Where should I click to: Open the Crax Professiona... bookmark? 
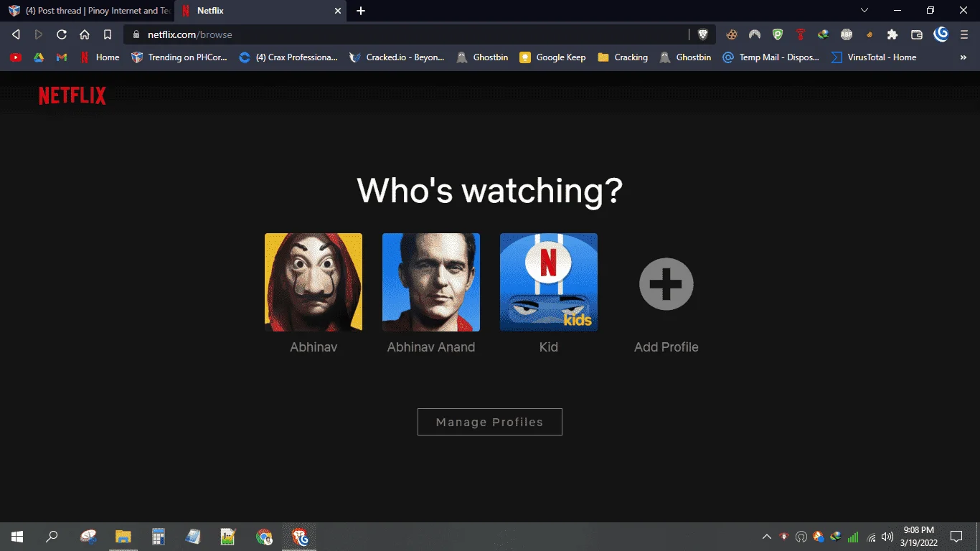click(288, 57)
